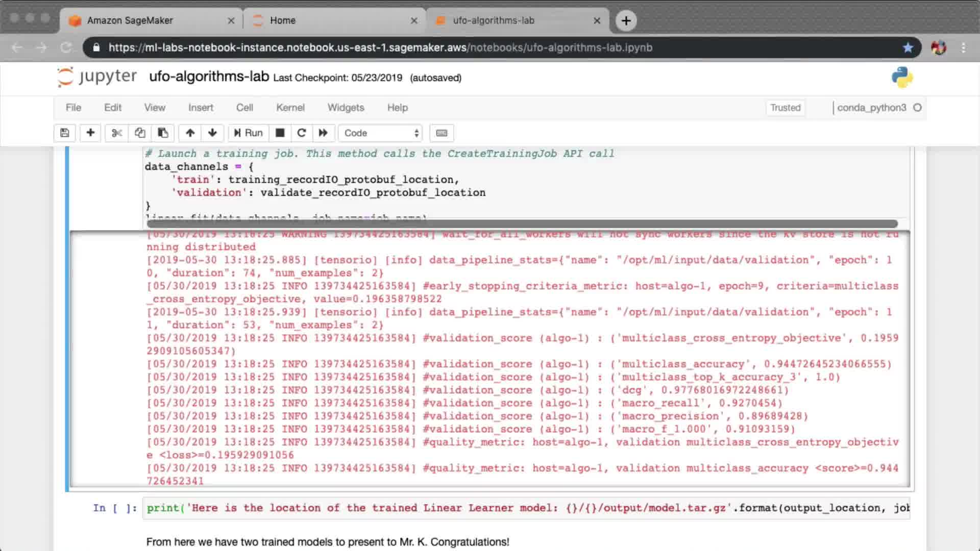Viewport: 980px width, 551px height.
Task: Switch to the Amazon SageMaker tab
Action: (x=130, y=20)
